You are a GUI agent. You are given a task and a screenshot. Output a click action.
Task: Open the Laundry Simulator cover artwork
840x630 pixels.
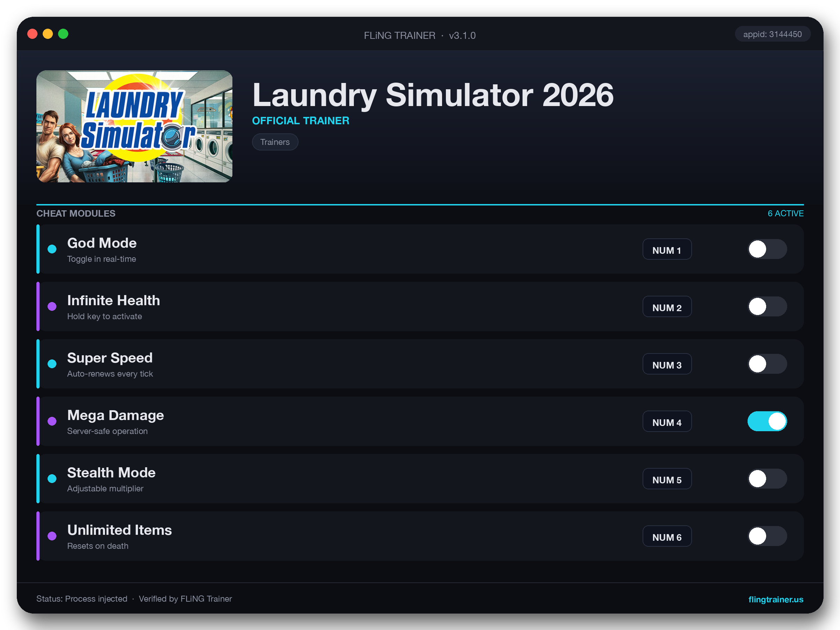(134, 126)
